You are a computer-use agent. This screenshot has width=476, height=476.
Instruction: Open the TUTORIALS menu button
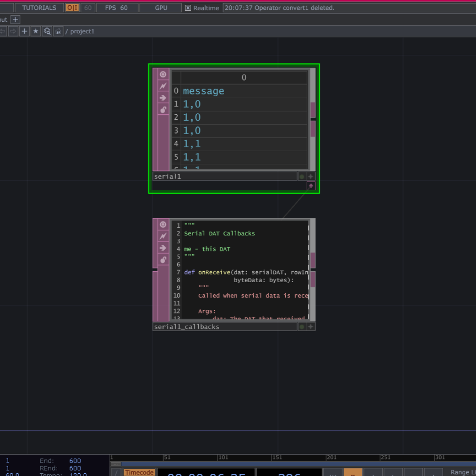click(x=39, y=8)
